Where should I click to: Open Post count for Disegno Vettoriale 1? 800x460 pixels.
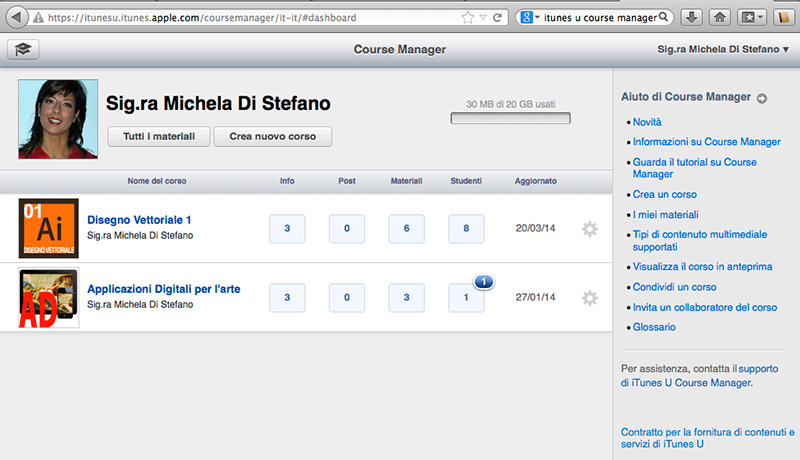coord(347,228)
